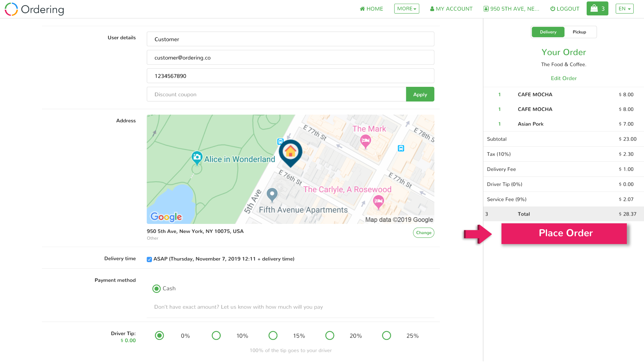Click the exact amount cash input field
The width and height of the screenshot is (644, 362).
coord(290,307)
